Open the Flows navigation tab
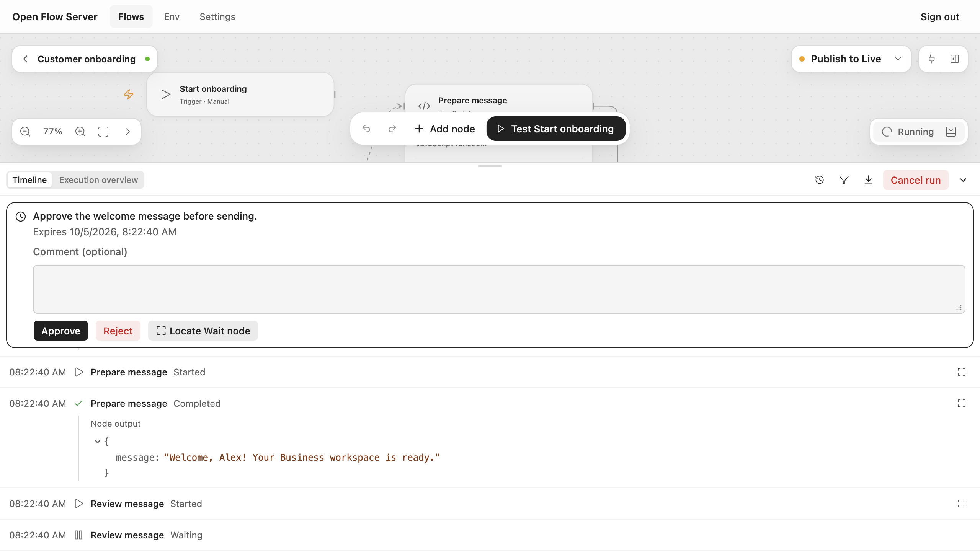The image size is (980, 551). coord(131,16)
